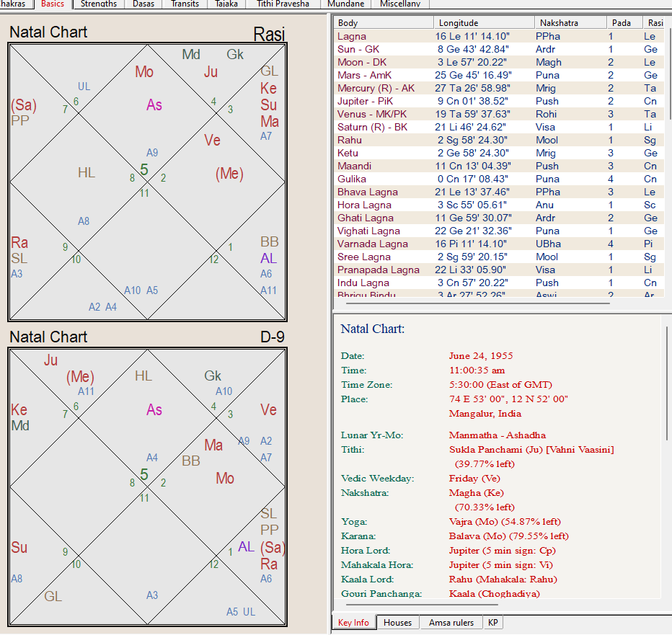Image resolution: width=672 pixels, height=635 pixels.
Task: Click Ma in the D-9 chart
Action: click(x=213, y=445)
